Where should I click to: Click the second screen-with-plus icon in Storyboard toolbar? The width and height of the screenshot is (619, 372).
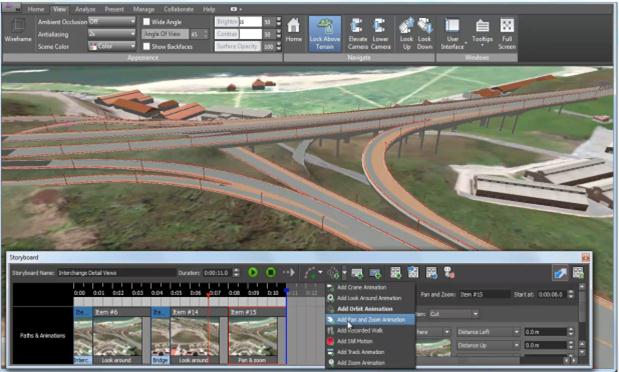[375, 273]
